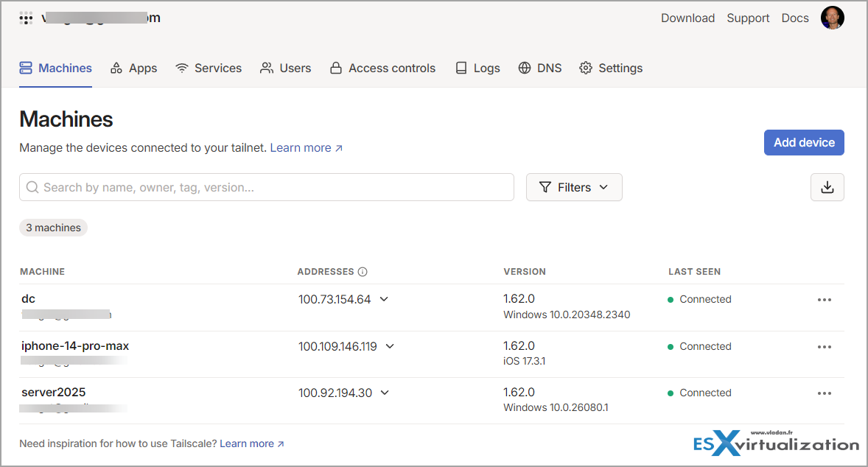Switch to the Apps tab
Image resolution: width=868 pixels, height=467 pixels.
[133, 68]
